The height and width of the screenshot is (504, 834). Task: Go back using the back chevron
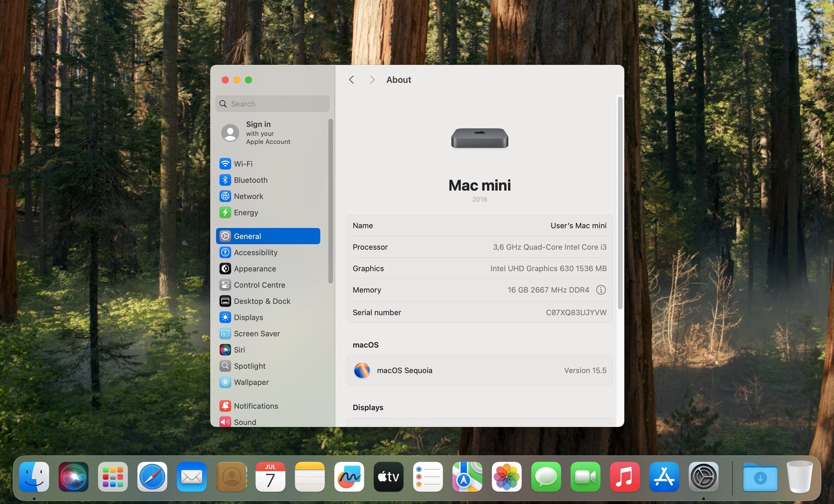point(351,80)
